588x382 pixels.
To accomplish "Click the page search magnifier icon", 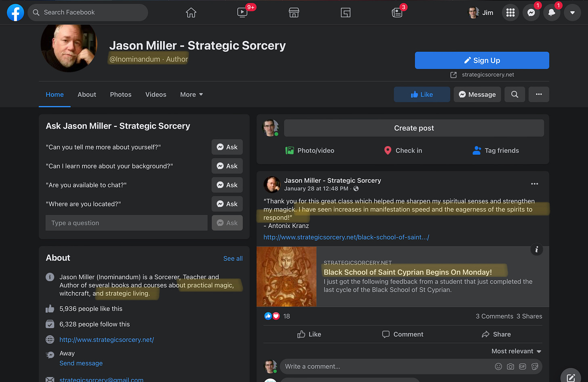I will 514,94.
